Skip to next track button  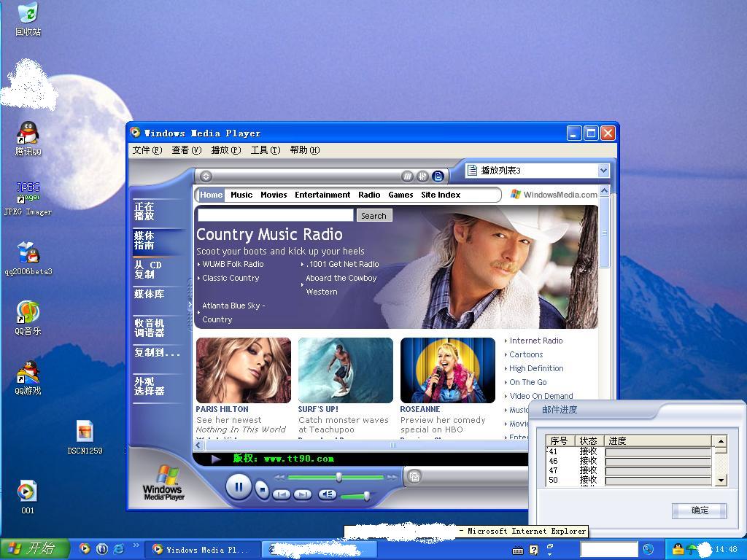coord(303,495)
